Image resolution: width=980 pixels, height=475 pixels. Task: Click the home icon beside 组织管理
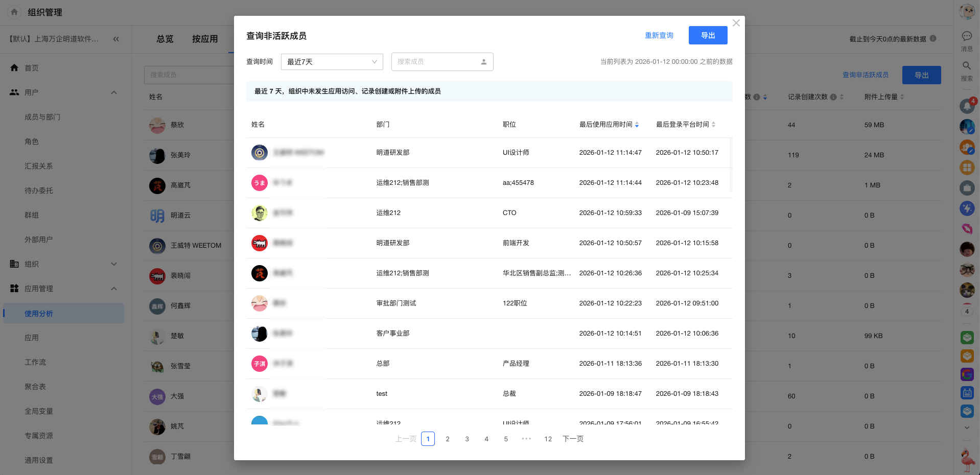click(x=14, y=12)
